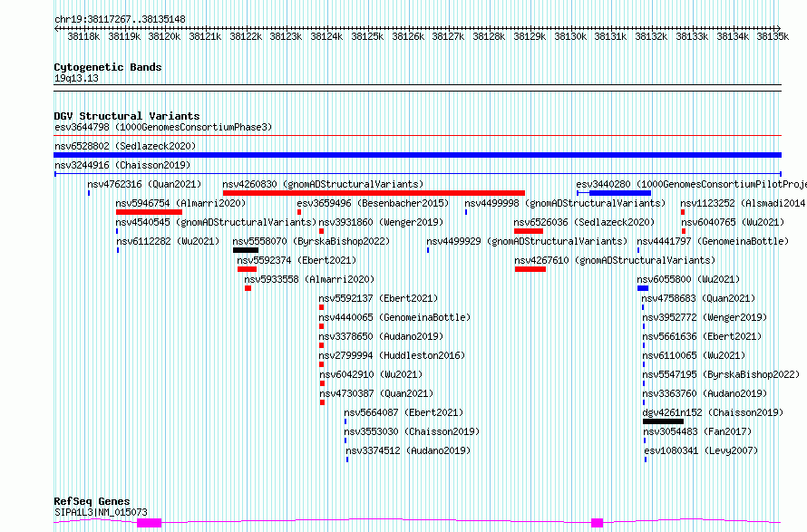Click nsv6526036 Sedlazeck2020 red bar
The height and width of the screenshot is (532, 807).
pyautogui.click(x=528, y=231)
